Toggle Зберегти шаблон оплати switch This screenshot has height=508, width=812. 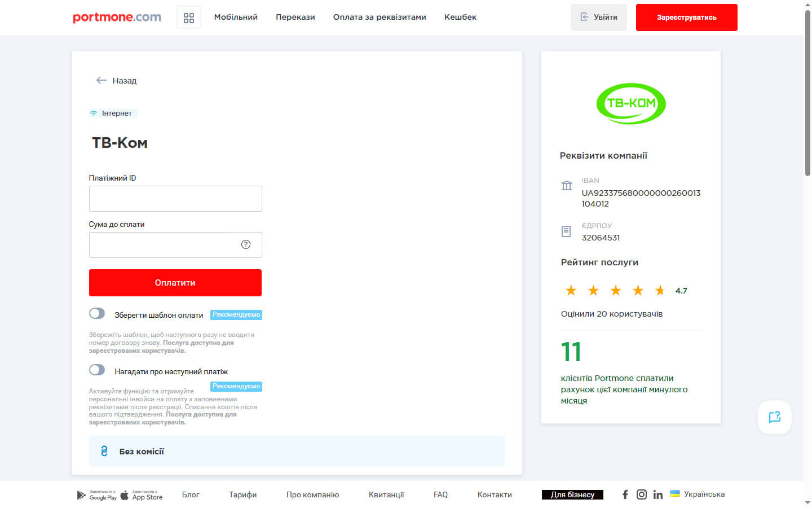[97, 313]
